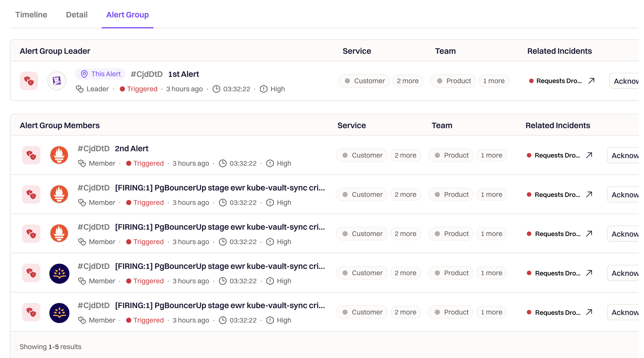
Task: Expand '1 more' teams on last member row
Action: point(491,312)
